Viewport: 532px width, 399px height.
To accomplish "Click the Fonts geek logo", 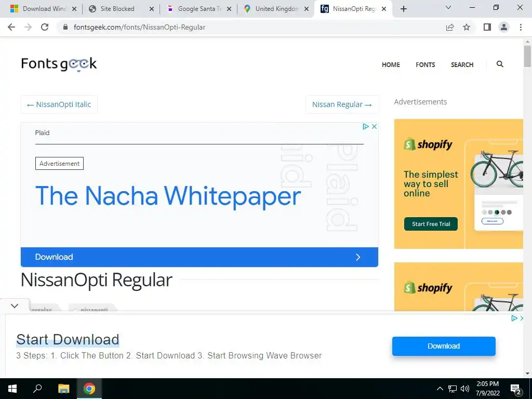I will (59, 64).
